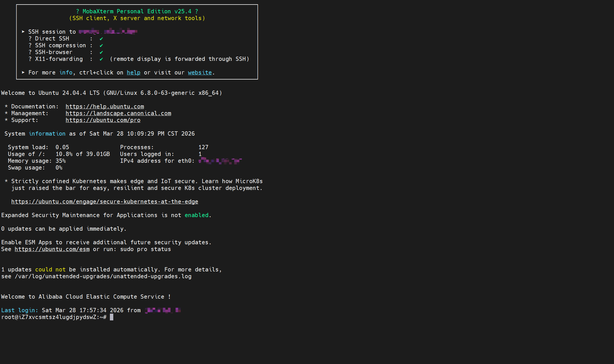Open the https://help.ubuntu.com documentation link
Viewport: 614px width, 364px height.
point(105,106)
